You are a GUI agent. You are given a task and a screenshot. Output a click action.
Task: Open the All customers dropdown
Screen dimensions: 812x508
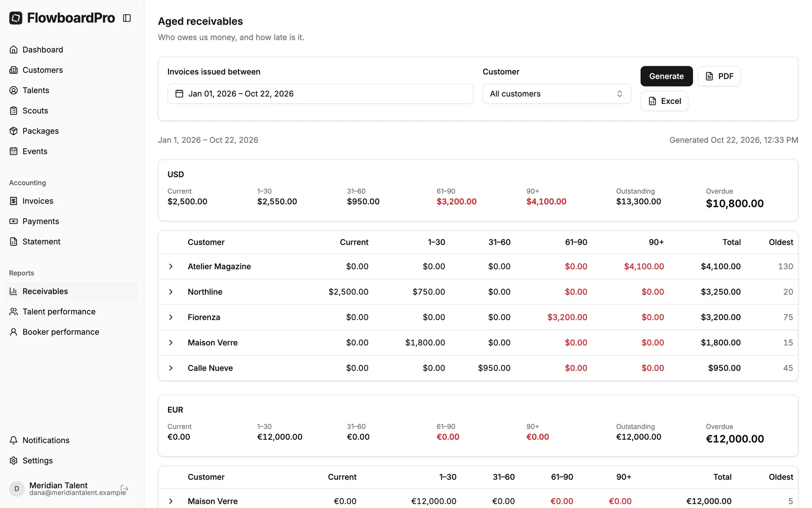(x=557, y=93)
